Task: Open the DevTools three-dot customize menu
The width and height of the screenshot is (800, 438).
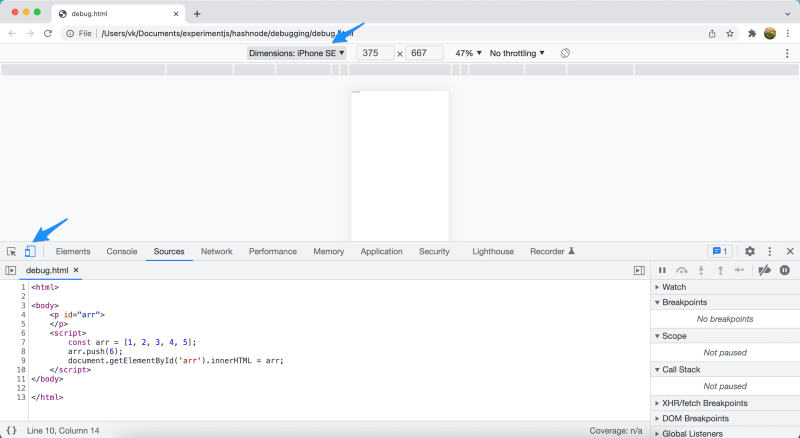Action: (769, 251)
